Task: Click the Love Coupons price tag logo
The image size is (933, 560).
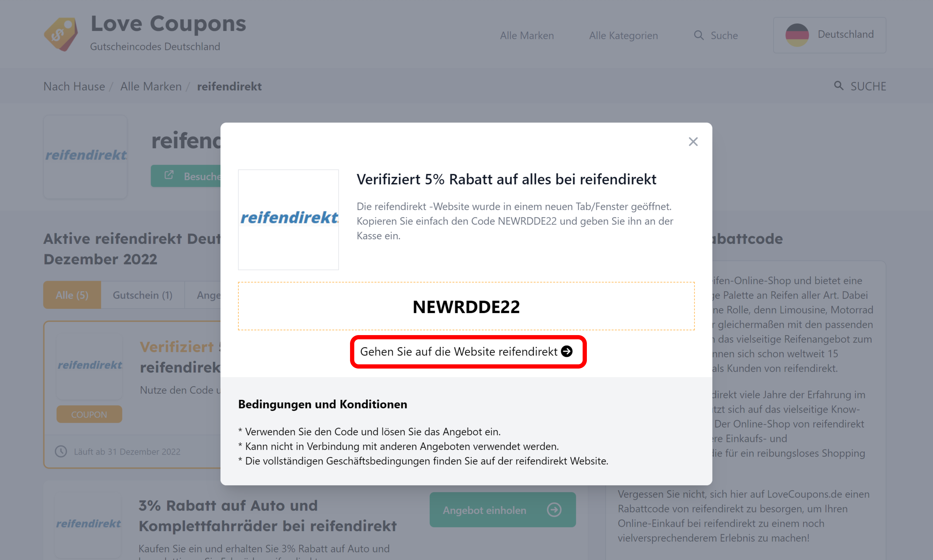Action: click(61, 34)
